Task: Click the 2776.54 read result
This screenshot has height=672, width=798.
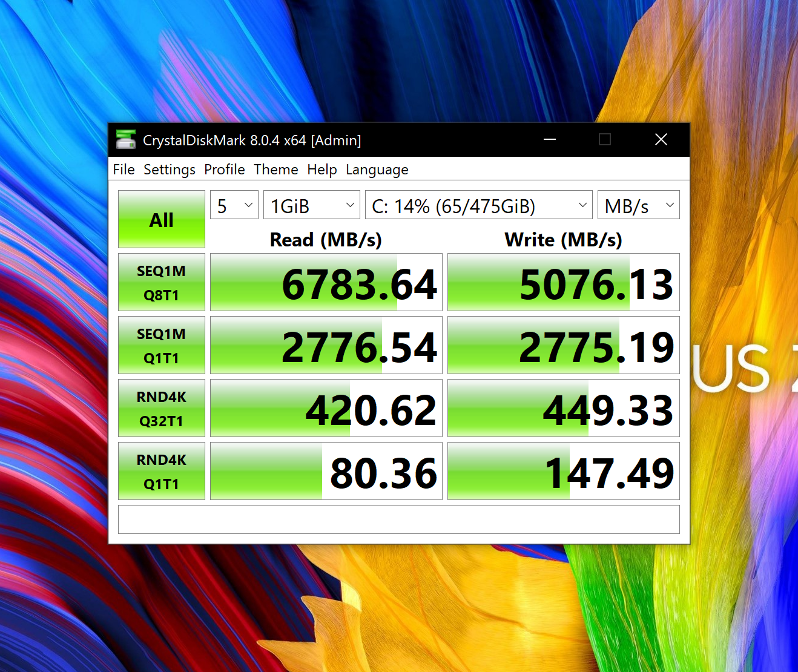Action: click(x=326, y=345)
